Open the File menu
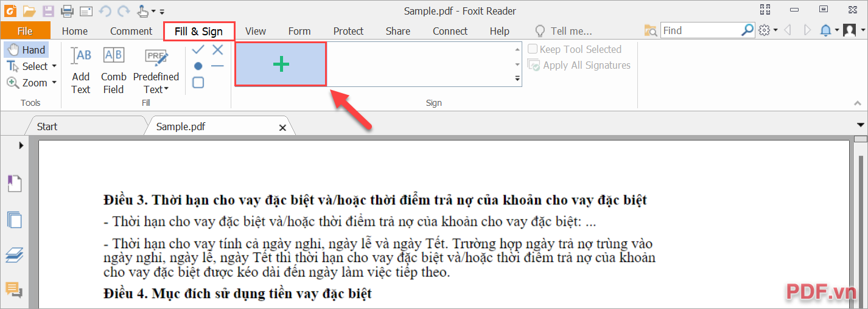 [25, 31]
